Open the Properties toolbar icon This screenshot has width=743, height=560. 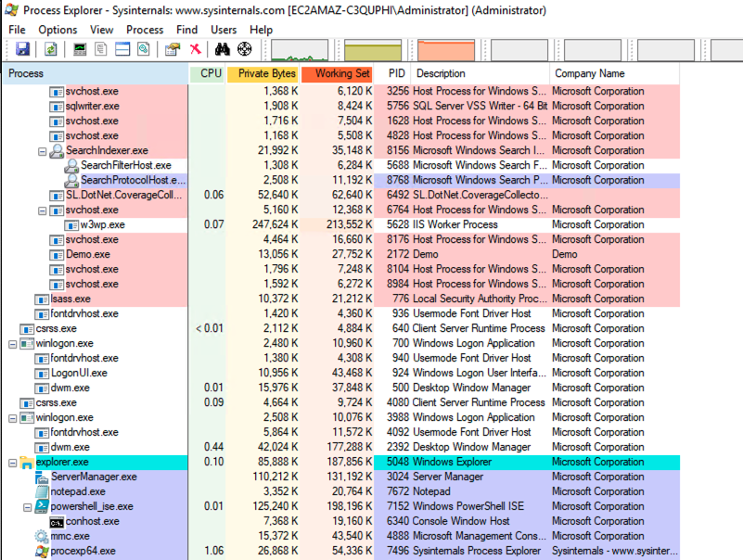click(x=173, y=49)
